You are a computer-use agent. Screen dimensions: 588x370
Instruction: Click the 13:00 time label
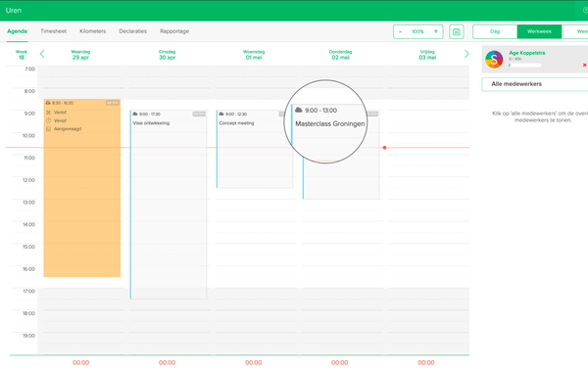28,203
